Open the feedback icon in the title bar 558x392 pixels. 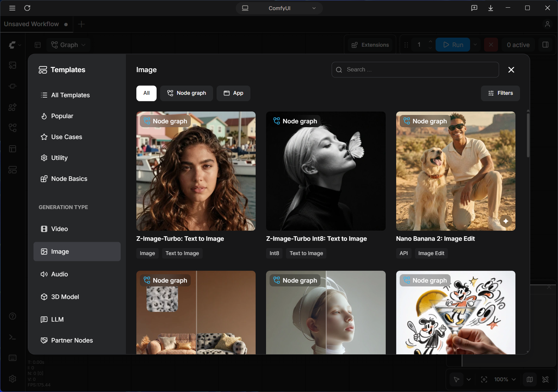tap(474, 8)
